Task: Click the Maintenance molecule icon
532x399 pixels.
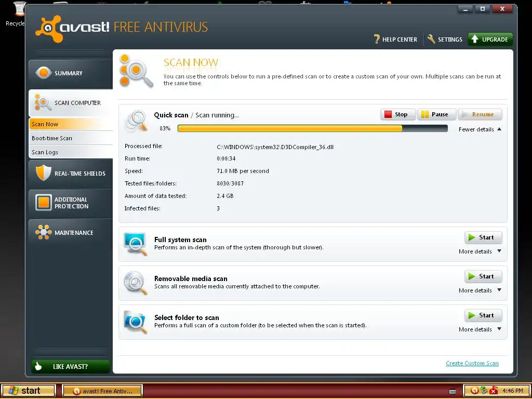Action: 44,232
